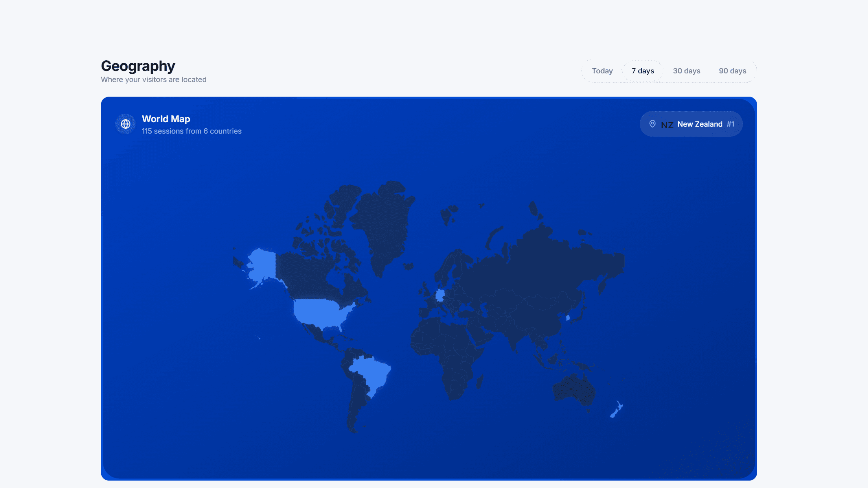Click the #1 rank indicator
Screen dimensions: 868x488
point(730,124)
